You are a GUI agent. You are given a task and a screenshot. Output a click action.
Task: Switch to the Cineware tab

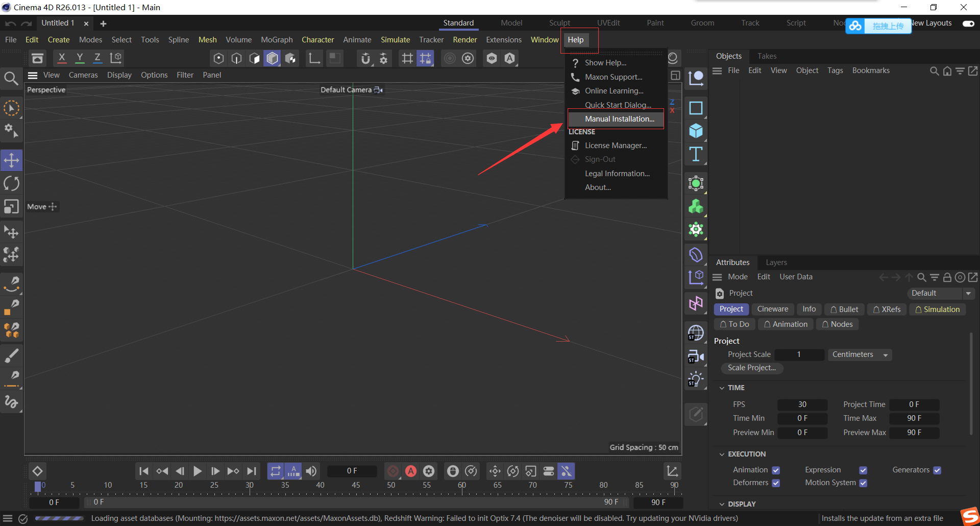(772, 309)
